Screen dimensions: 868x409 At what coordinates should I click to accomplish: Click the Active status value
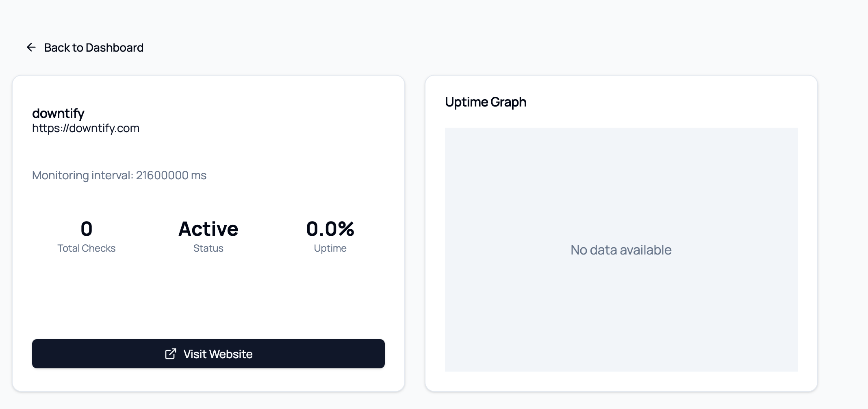point(208,229)
